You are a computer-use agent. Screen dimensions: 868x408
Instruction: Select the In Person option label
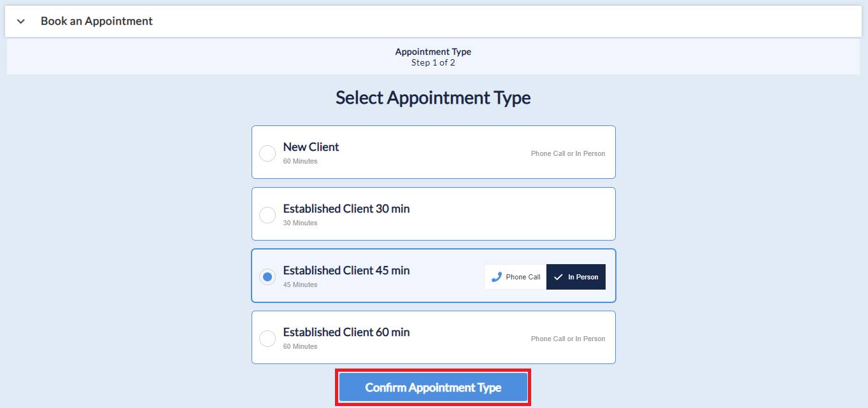pos(583,277)
